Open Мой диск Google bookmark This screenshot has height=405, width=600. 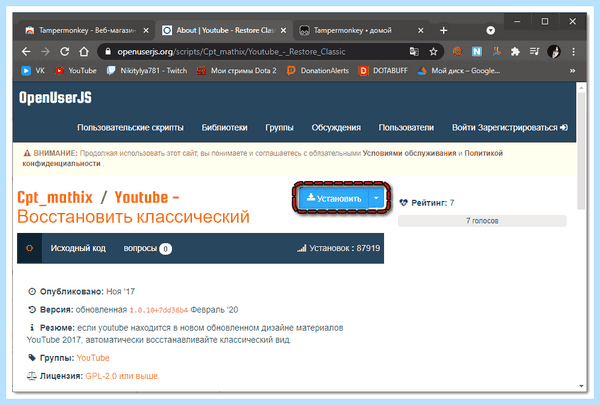point(459,71)
